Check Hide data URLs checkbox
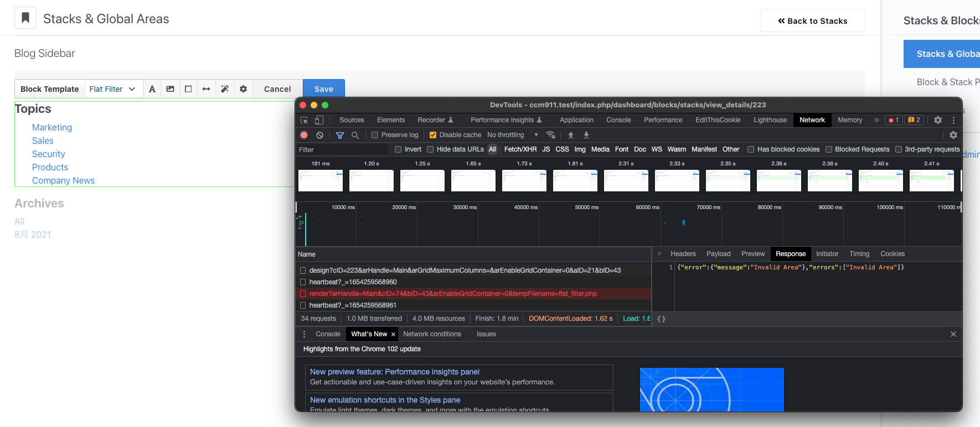Screen dimensions: 980x427 [430, 149]
